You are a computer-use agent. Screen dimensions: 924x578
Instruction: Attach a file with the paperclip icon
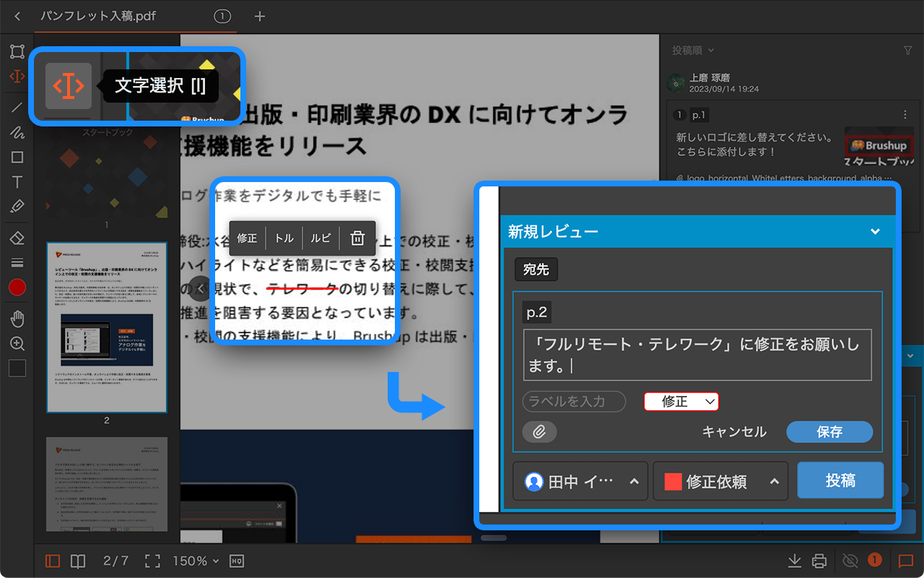click(x=539, y=432)
